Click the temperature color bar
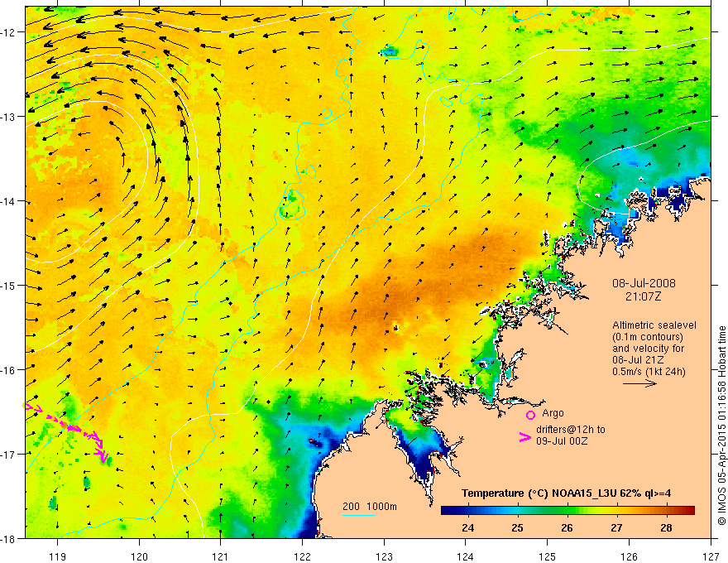Screen dimensions: 728x563 click(x=568, y=510)
